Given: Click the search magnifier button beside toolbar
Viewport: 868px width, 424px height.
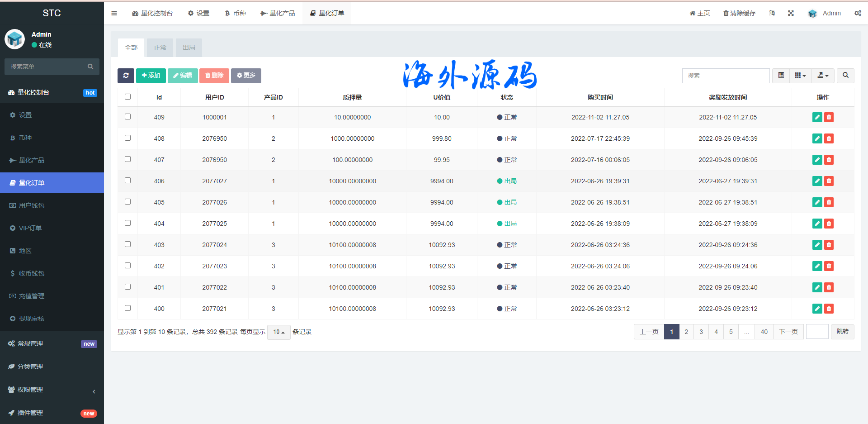Looking at the screenshot, I should click(x=845, y=76).
